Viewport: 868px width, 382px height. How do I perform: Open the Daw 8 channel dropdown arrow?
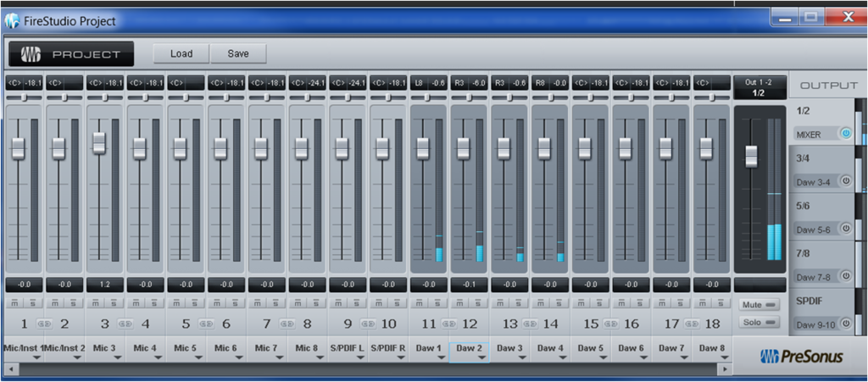[724, 357]
